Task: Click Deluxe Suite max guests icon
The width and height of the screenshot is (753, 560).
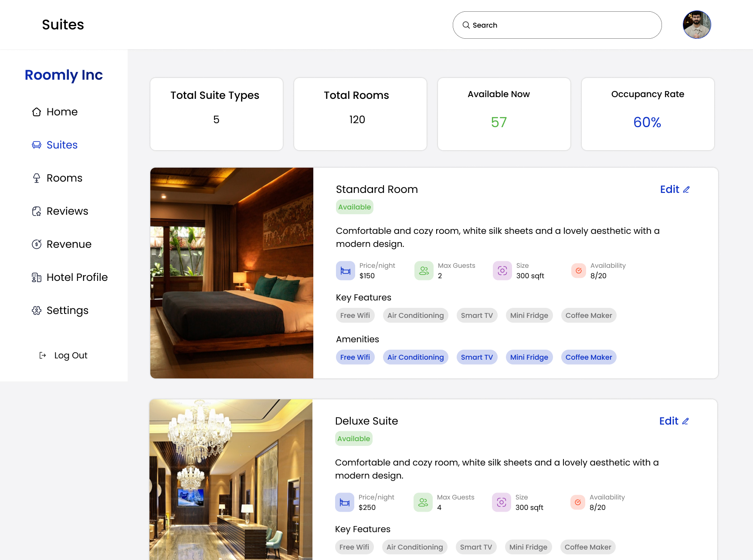Action: tap(423, 503)
